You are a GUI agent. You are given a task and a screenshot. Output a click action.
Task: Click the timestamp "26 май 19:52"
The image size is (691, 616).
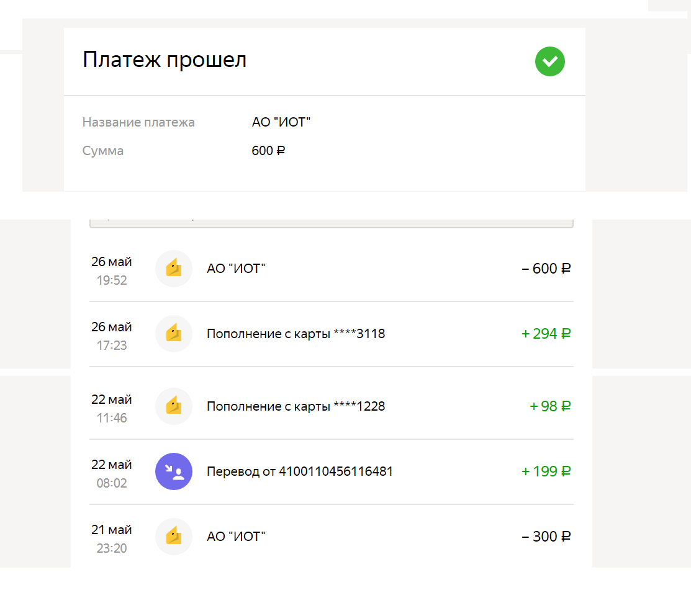(112, 270)
